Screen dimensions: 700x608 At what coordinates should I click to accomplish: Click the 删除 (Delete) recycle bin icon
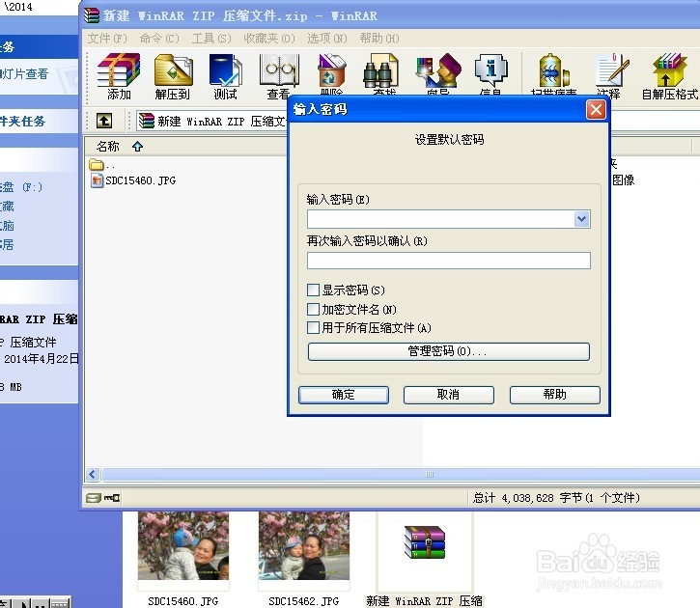331,70
